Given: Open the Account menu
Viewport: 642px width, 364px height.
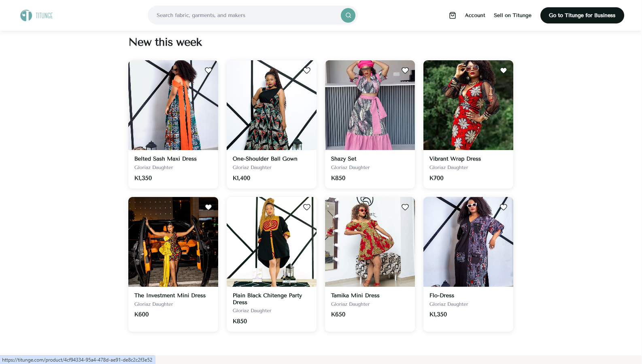Looking at the screenshot, I should pos(475,15).
